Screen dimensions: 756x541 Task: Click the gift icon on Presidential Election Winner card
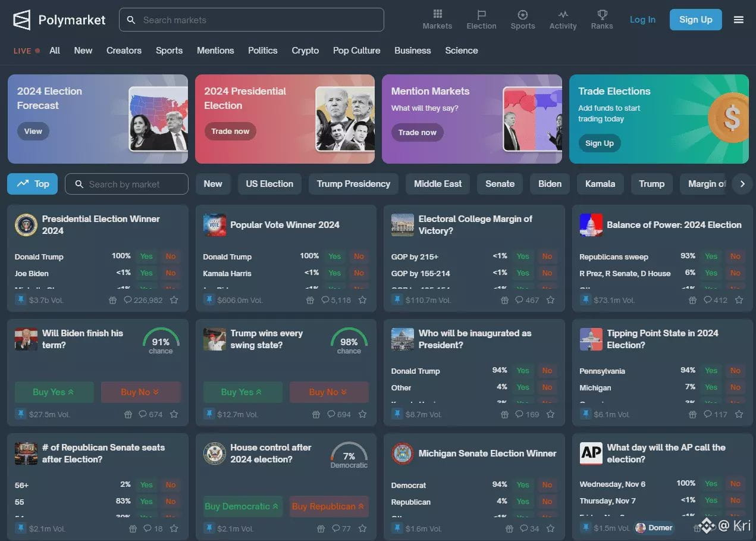point(112,301)
